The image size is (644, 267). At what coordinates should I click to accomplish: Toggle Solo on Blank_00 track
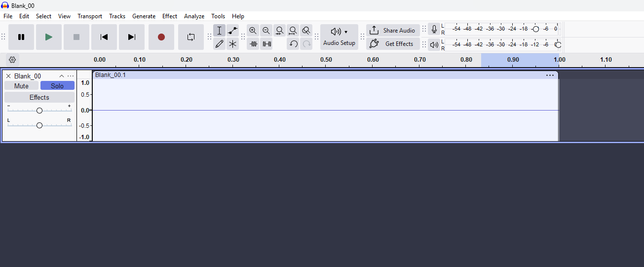click(x=57, y=86)
